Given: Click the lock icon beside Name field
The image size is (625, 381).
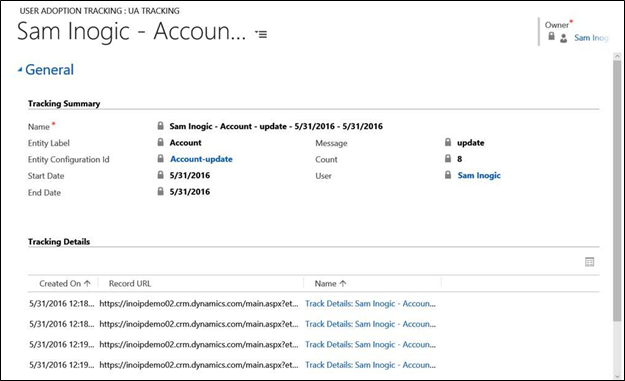Looking at the screenshot, I should coord(160,126).
